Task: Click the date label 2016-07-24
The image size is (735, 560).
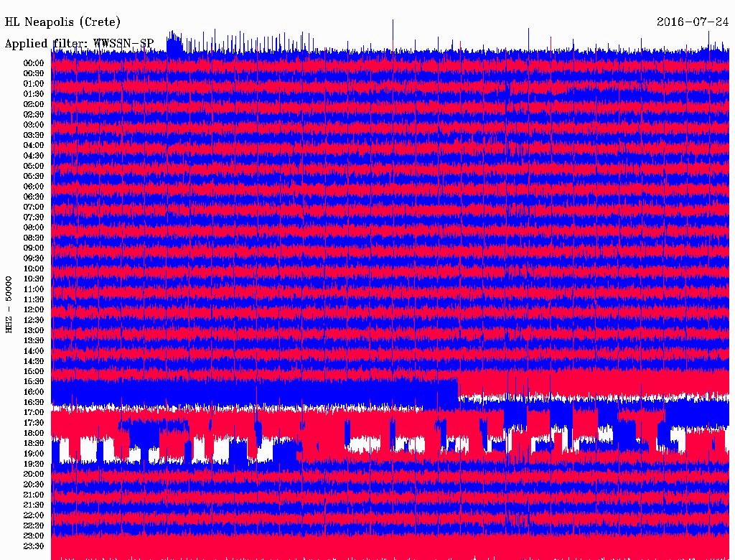Action: point(693,22)
